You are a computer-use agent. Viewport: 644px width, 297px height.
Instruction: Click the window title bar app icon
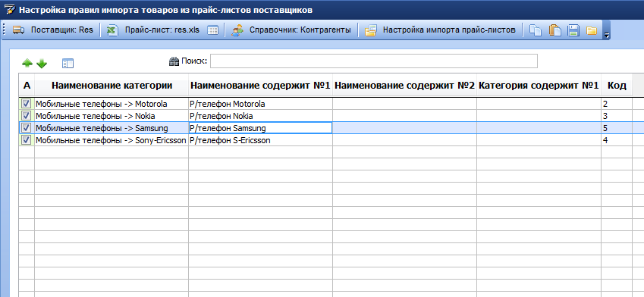tap(9, 9)
